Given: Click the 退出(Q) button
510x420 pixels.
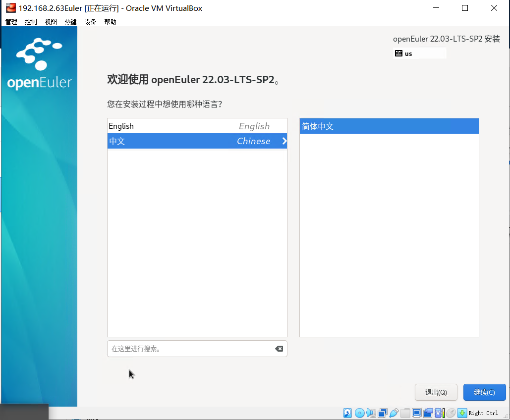Looking at the screenshot, I should tap(436, 392).
